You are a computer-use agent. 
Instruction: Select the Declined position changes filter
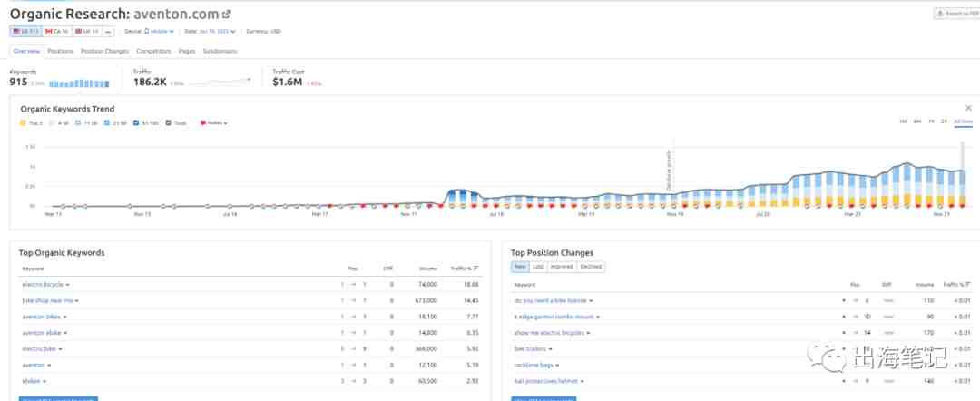(591, 266)
